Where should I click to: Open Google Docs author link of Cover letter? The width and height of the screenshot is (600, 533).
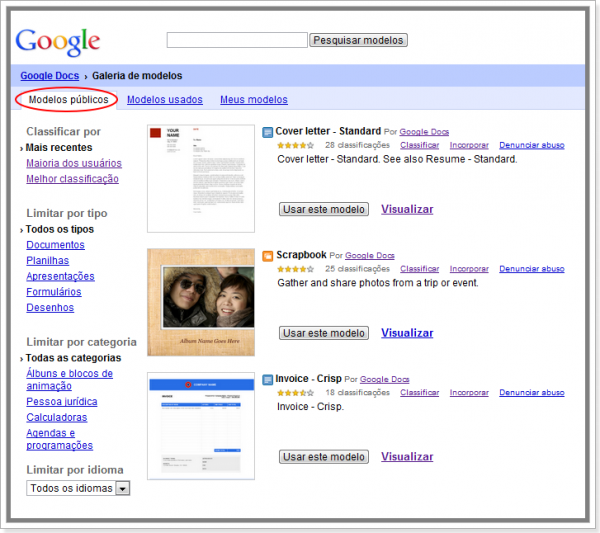[x=424, y=132]
